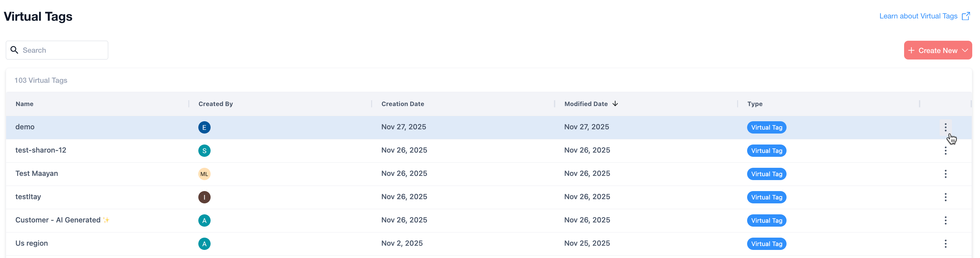Viewport: 980px width, 258px height.
Task: Click the E creator avatar in the demo row
Action: pyautogui.click(x=204, y=127)
